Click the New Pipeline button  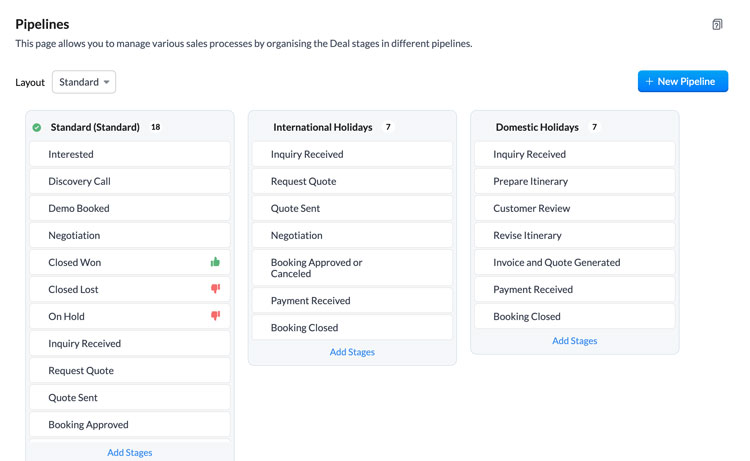tap(683, 81)
